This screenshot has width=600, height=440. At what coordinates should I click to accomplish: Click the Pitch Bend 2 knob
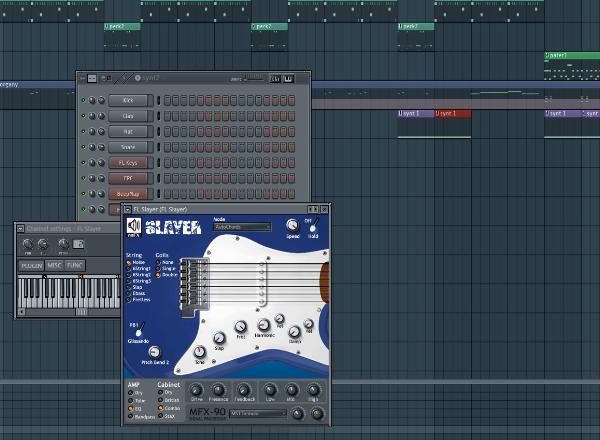click(x=154, y=351)
